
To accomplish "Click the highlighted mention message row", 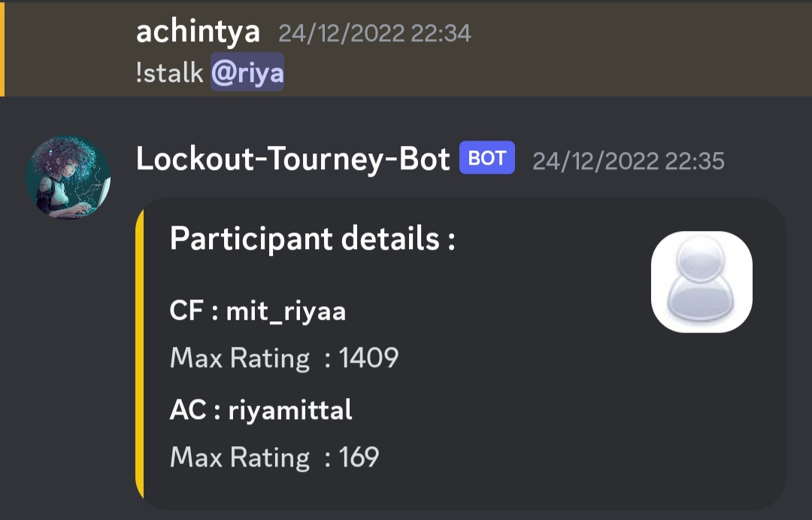I will 526,48.
